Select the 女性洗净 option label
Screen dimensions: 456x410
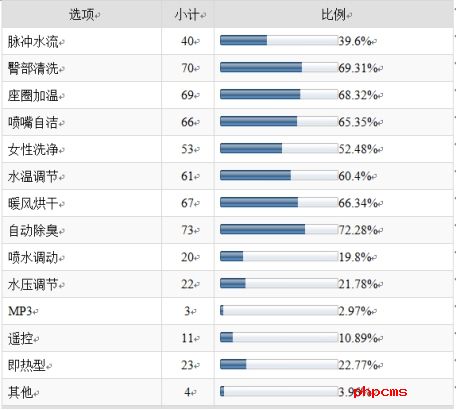33,150
